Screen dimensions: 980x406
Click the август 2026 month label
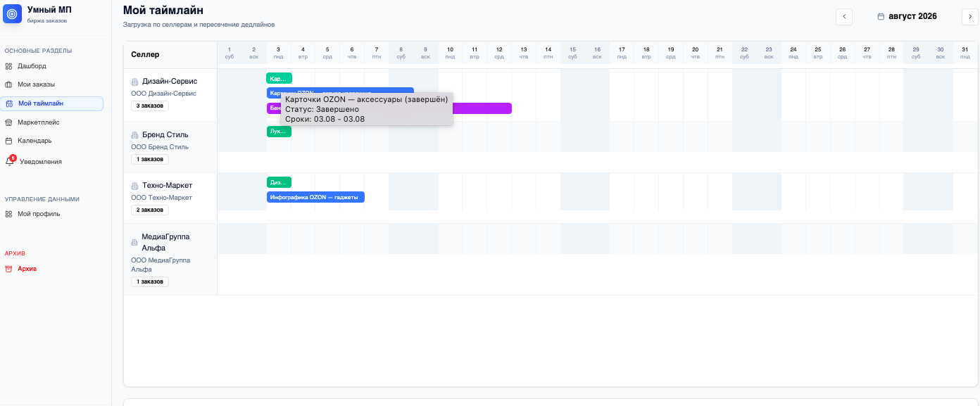912,16
